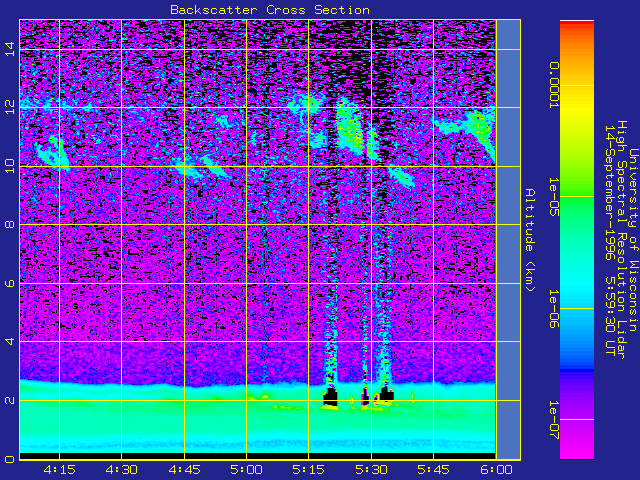Click the 4:45 time axis label
This screenshot has height=480, width=640.
point(184,470)
